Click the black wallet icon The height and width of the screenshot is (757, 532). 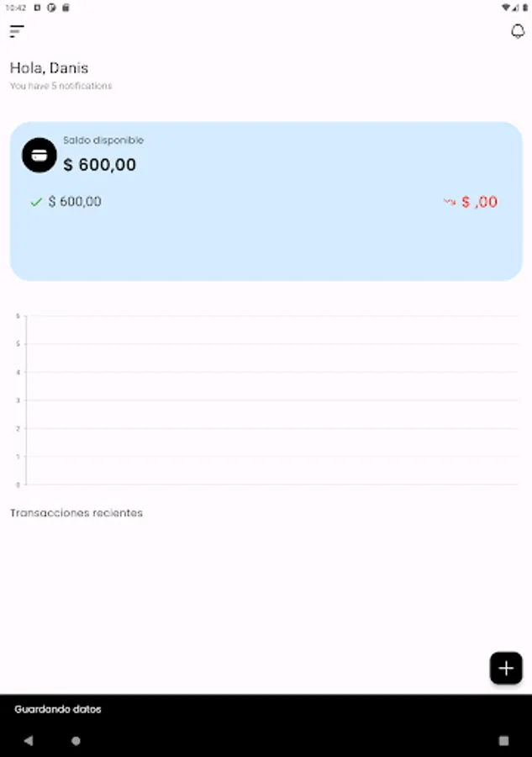pyautogui.click(x=39, y=156)
